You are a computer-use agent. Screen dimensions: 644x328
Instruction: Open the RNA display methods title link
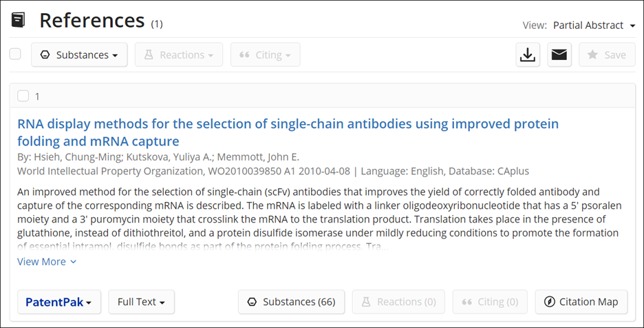288,132
